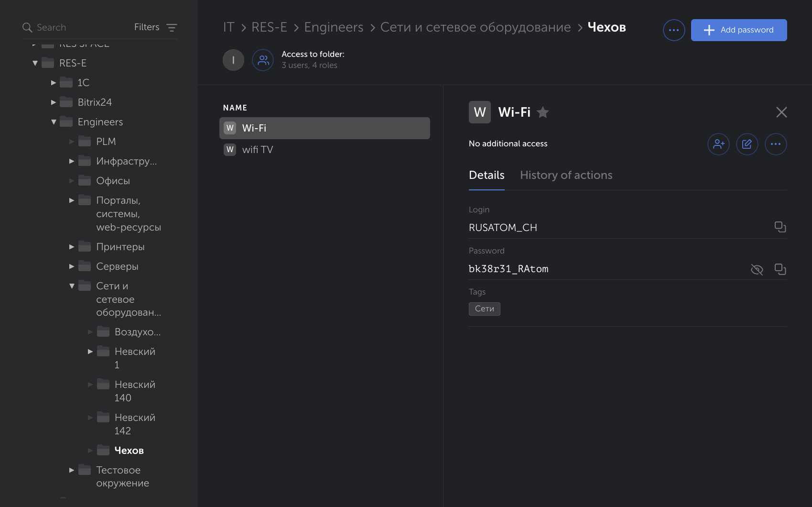Copy the Wi-Fi password to clipboard
Viewport: 812px width, 507px height.
pyautogui.click(x=780, y=269)
